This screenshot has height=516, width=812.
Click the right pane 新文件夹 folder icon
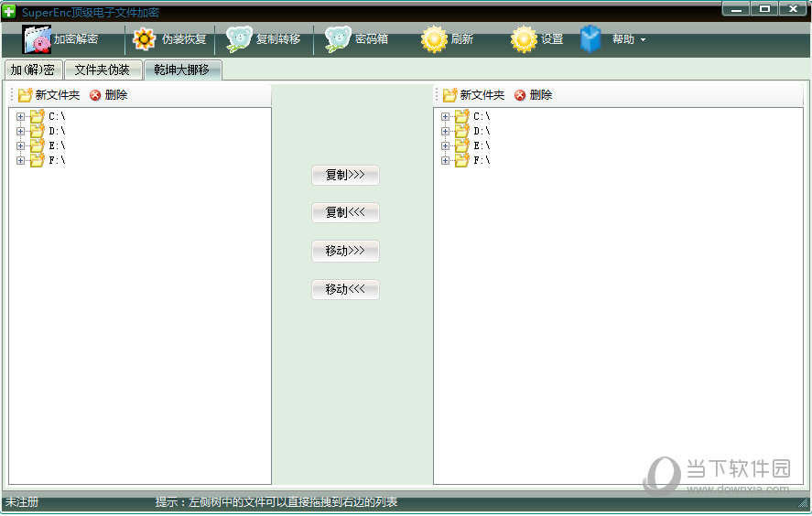click(449, 95)
